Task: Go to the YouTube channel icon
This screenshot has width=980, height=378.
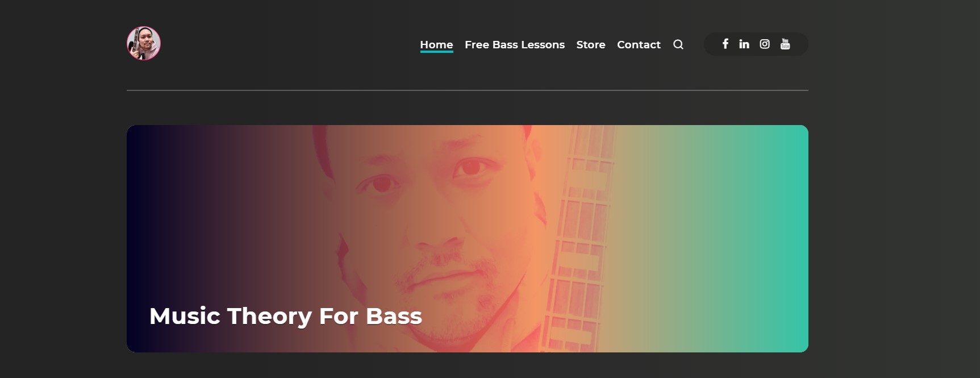Action: (785, 44)
